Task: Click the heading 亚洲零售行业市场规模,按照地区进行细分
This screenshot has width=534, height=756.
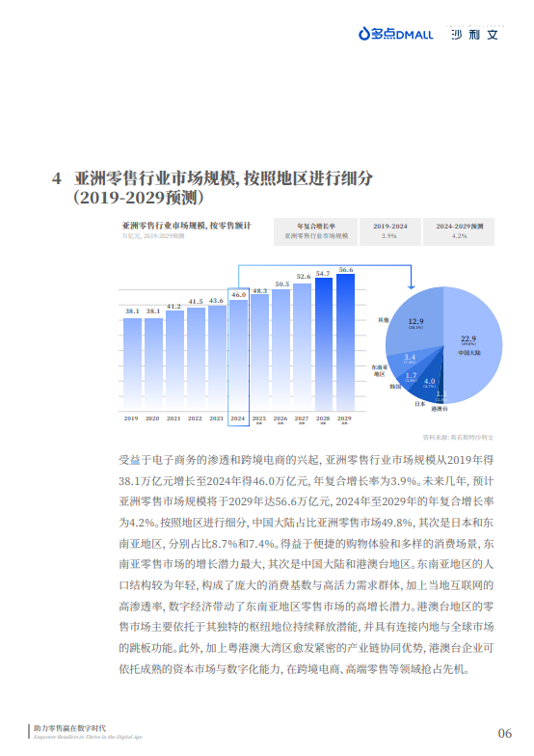Action: [x=224, y=178]
